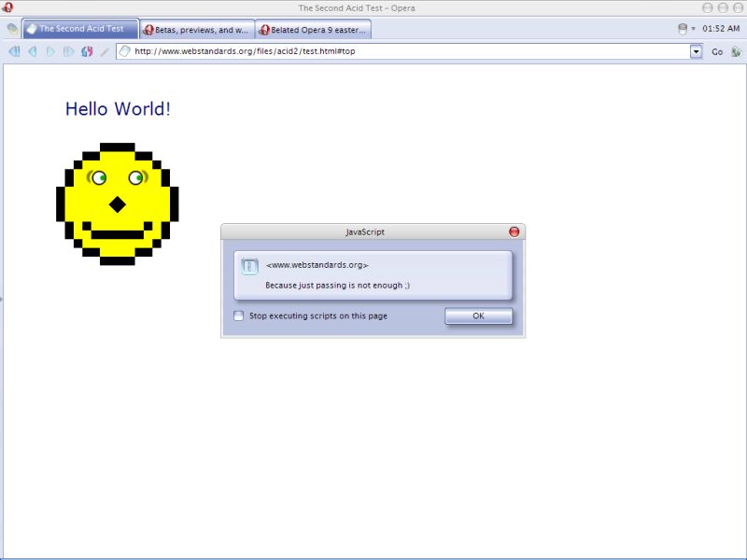Click the Forward arrow button
This screenshot has height=560, width=747.
pos(50,51)
